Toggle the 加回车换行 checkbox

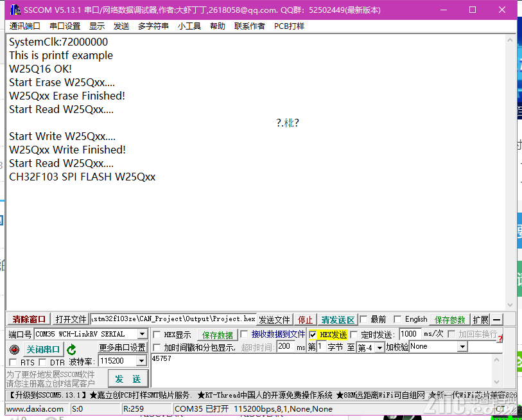pyautogui.click(x=451, y=334)
